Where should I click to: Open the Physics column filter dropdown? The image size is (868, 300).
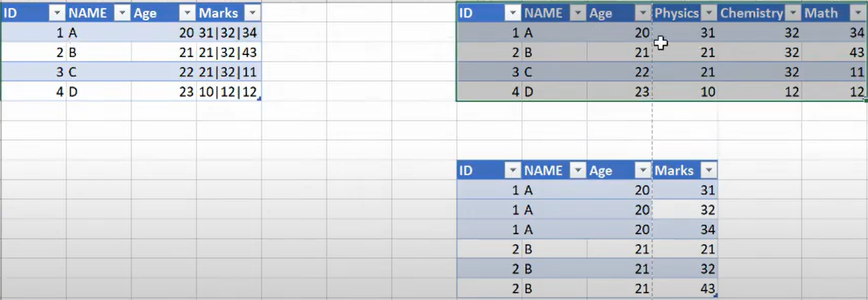(709, 14)
